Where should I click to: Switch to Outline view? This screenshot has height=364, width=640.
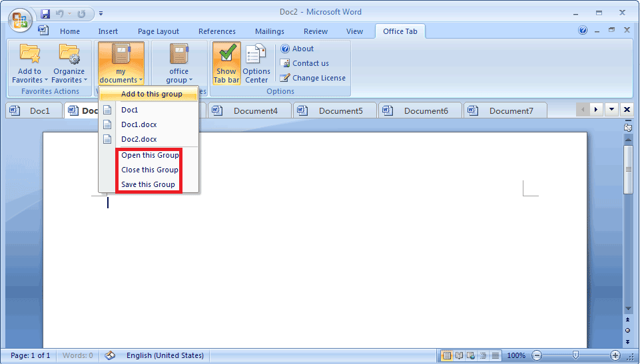483,355
